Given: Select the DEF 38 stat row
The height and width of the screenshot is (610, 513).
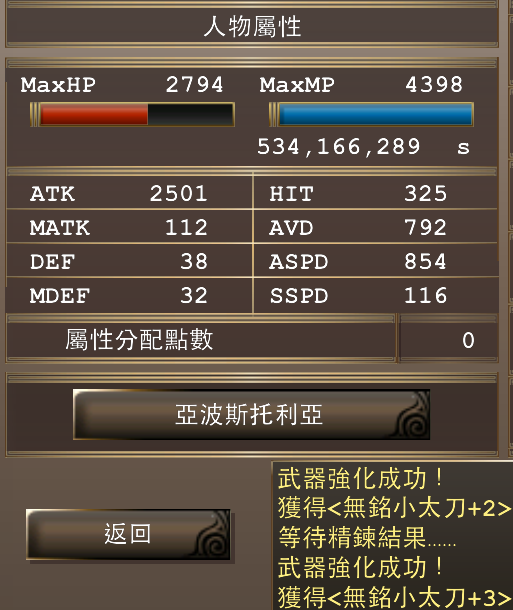Looking at the screenshot, I should click(130, 261).
